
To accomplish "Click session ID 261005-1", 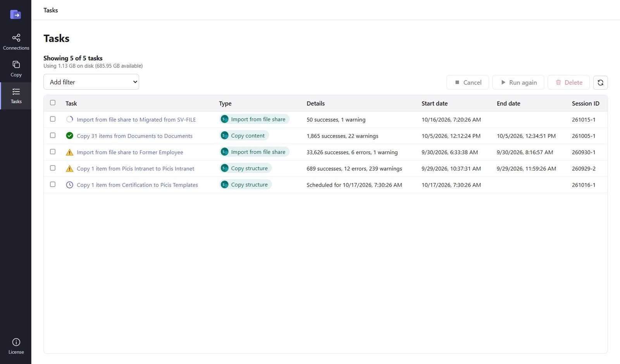I will tap(584, 136).
